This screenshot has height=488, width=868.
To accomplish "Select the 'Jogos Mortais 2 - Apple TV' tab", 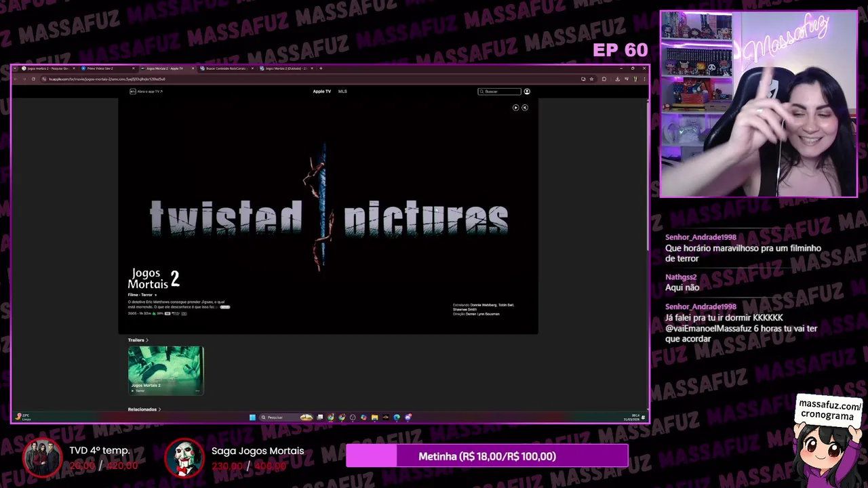I will click(x=167, y=68).
